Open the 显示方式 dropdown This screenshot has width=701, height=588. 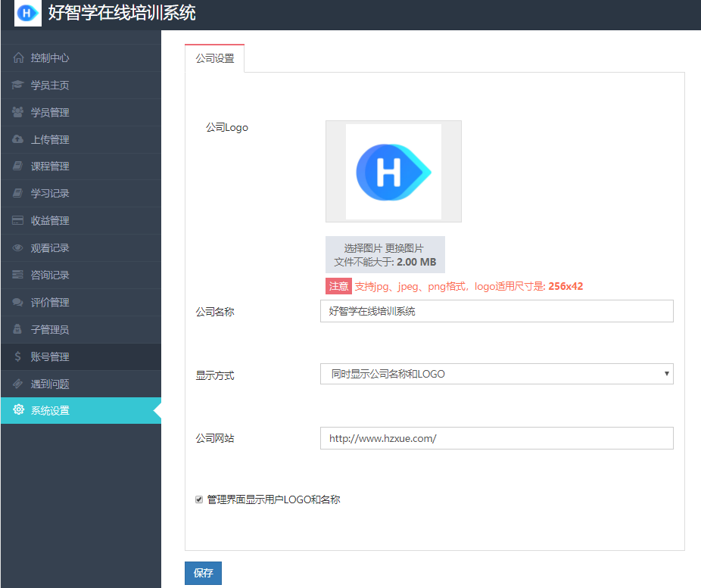pyautogui.click(x=497, y=374)
